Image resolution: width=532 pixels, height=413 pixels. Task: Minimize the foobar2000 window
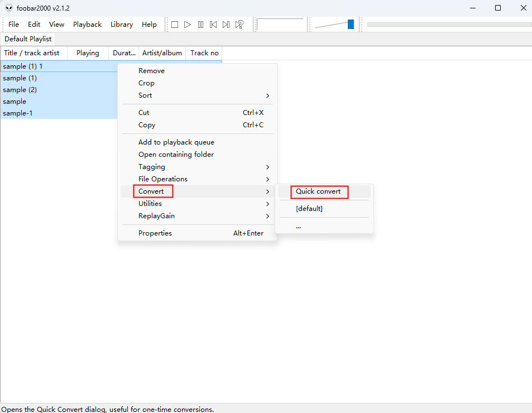click(x=473, y=8)
